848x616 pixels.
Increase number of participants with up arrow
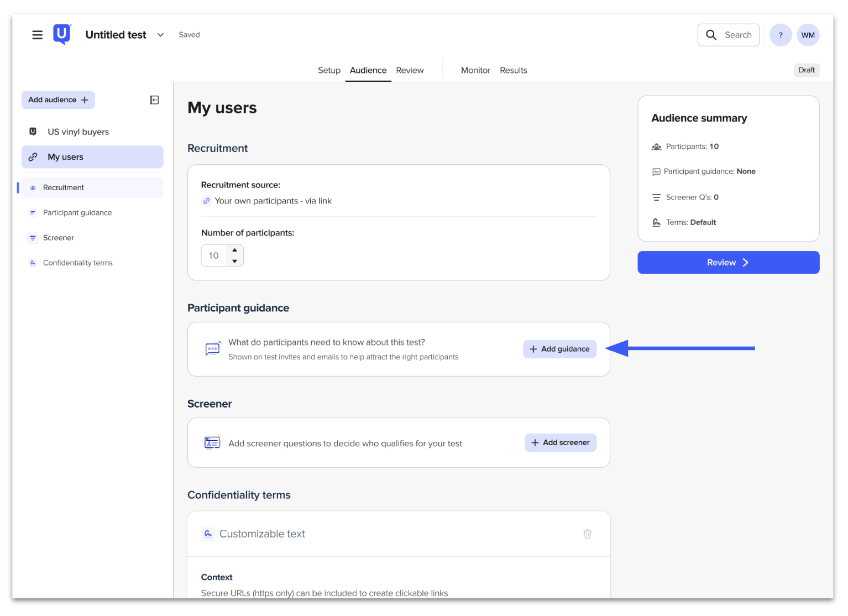(235, 250)
